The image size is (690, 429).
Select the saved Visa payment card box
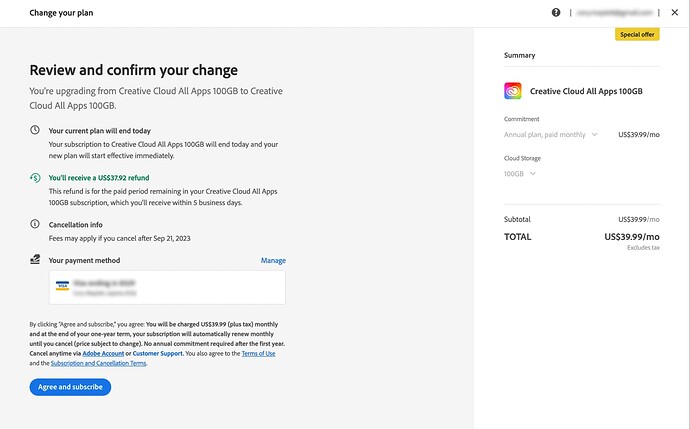(167, 287)
